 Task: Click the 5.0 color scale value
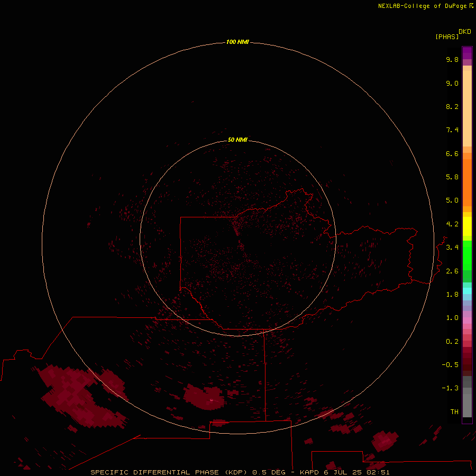point(452,200)
